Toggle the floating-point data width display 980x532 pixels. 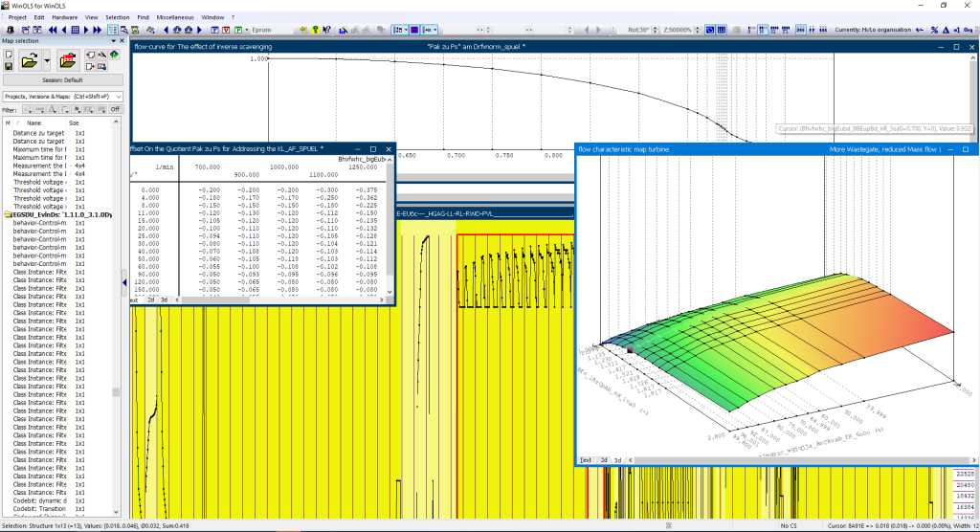(x=786, y=30)
